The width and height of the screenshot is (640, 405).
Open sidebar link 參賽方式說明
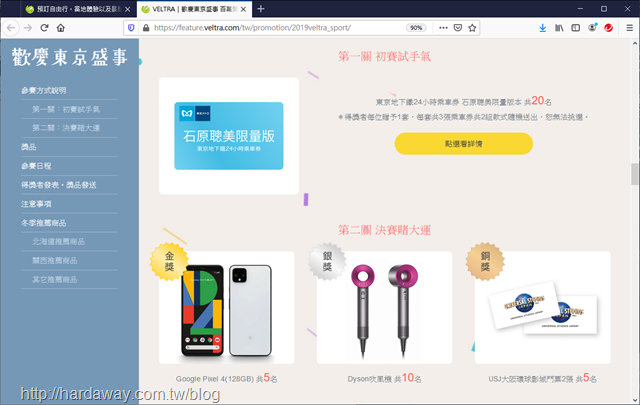click(x=44, y=90)
